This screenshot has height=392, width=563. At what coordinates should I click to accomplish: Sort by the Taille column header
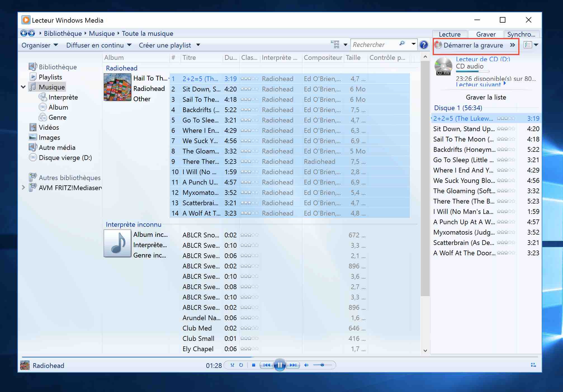pos(356,57)
